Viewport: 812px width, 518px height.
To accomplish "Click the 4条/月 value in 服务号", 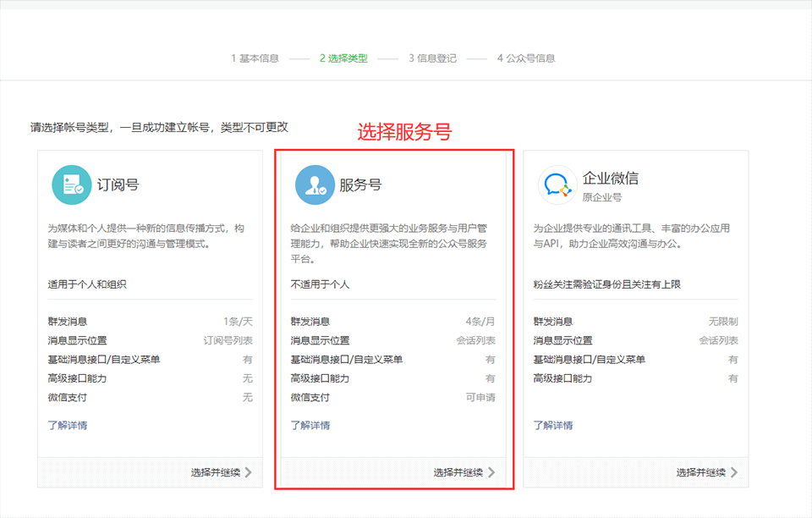I will point(480,322).
